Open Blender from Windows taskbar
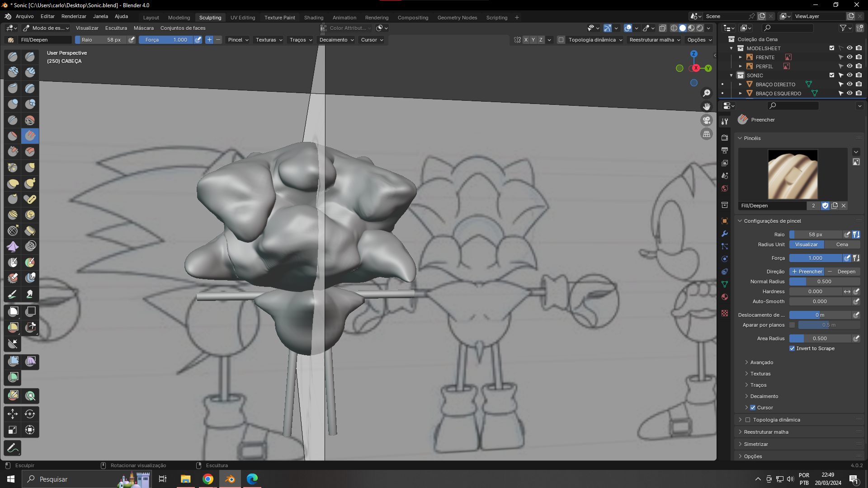The width and height of the screenshot is (868, 488). (230, 479)
